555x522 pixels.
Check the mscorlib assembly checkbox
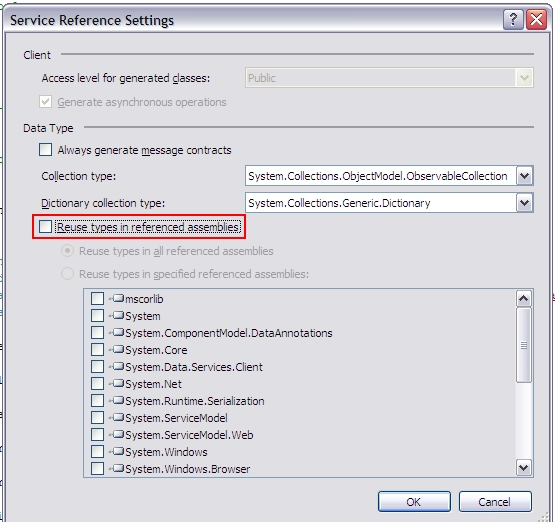97,298
